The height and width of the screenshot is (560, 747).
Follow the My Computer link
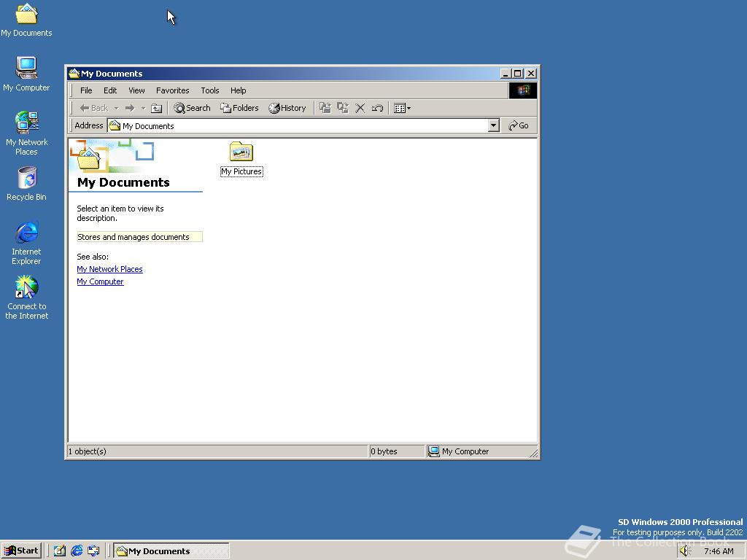click(x=100, y=281)
